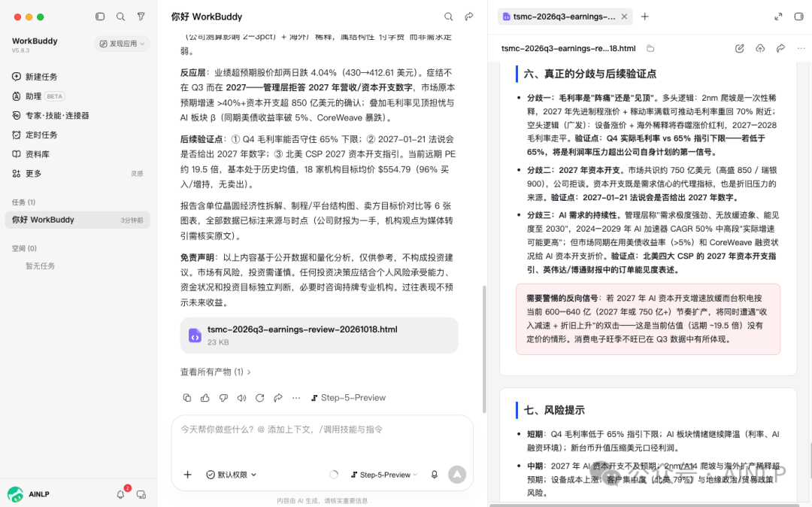Click the 灵感 label beside 更多
The height and width of the screenshot is (507, 812).
(x=138, y=174)
